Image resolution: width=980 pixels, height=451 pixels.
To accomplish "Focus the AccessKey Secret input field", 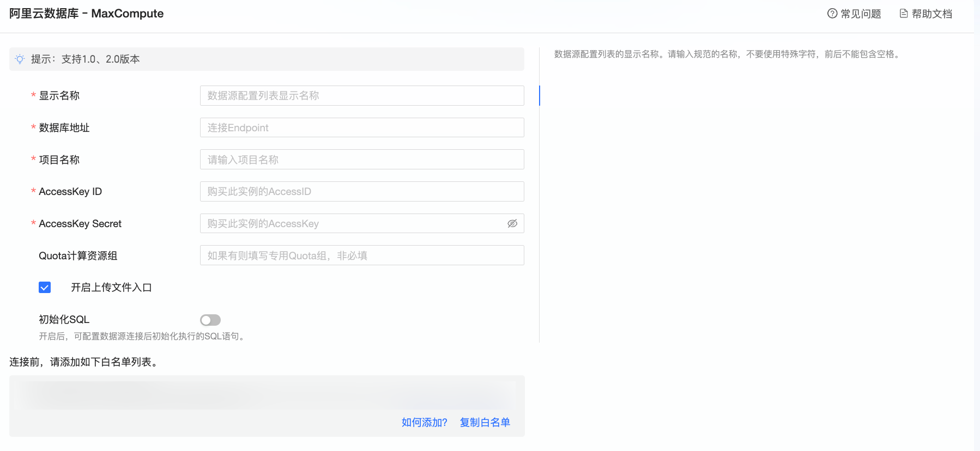I will pyautogui.click(x=362, y=223).
